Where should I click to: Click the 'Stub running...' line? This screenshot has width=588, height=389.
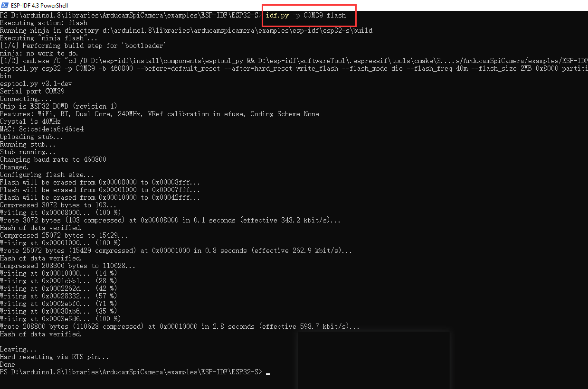pos(28,152)
